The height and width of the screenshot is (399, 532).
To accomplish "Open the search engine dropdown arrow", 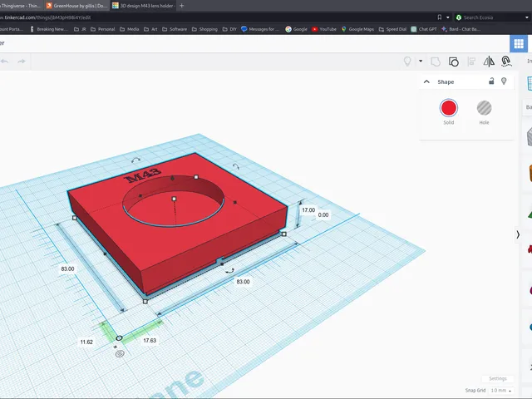I will click(527, 17).
